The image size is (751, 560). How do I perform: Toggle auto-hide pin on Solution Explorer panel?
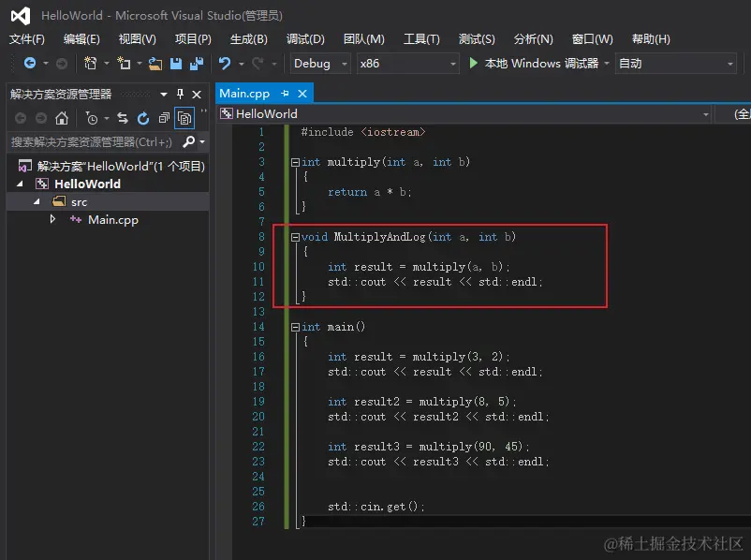(x=180, y=95)
